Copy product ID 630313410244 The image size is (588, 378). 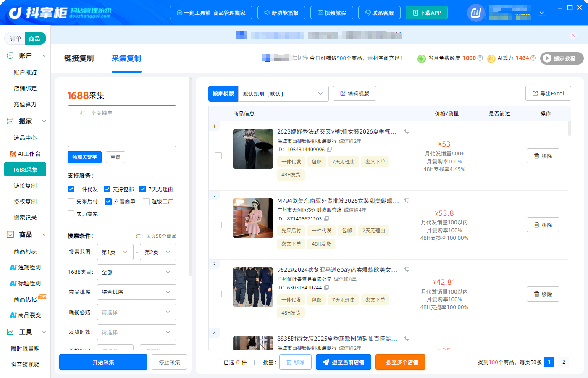pyautogui.click(x=327, y=288)
